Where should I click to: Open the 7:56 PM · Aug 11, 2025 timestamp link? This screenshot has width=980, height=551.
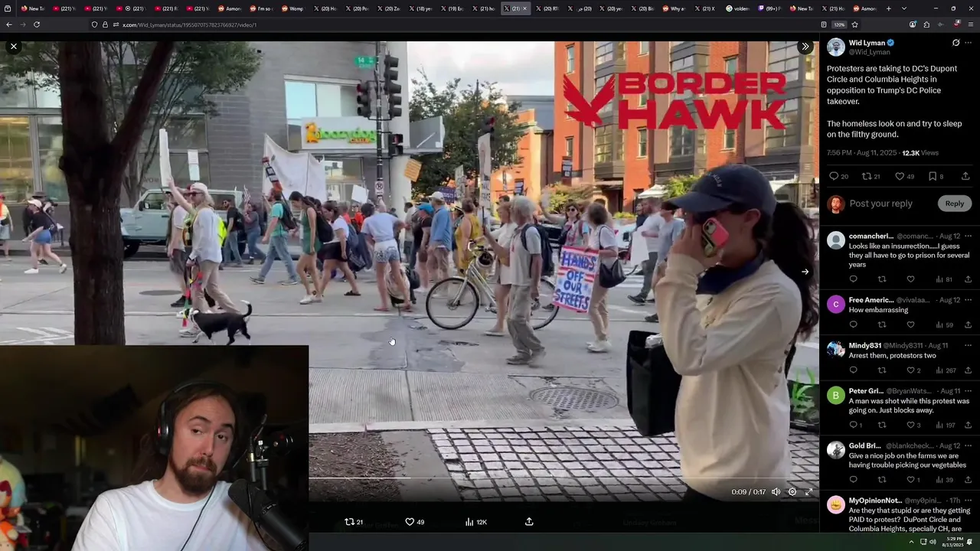863,153
